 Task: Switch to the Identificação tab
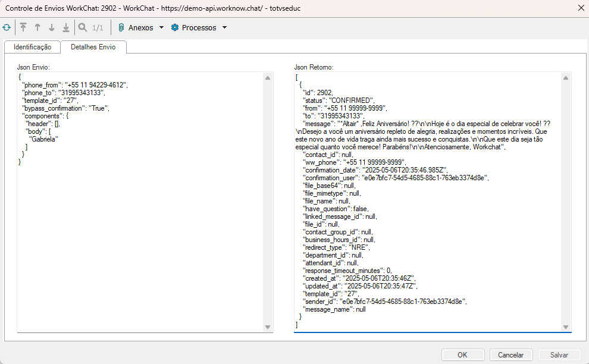point(33,47)
